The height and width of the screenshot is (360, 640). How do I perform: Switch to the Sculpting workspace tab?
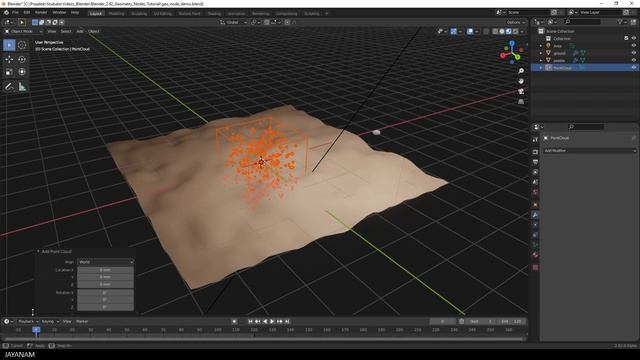139,13
